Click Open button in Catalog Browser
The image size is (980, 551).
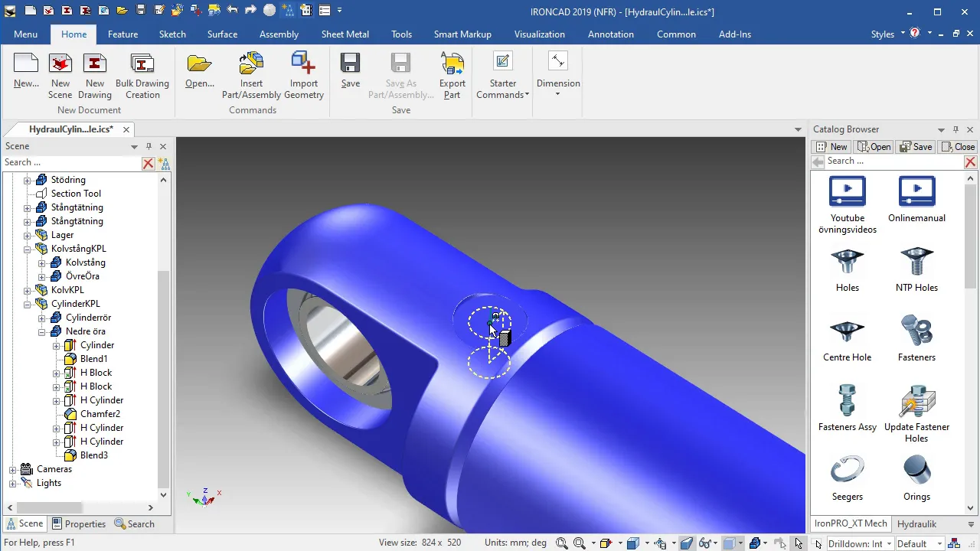pos(874,147)
